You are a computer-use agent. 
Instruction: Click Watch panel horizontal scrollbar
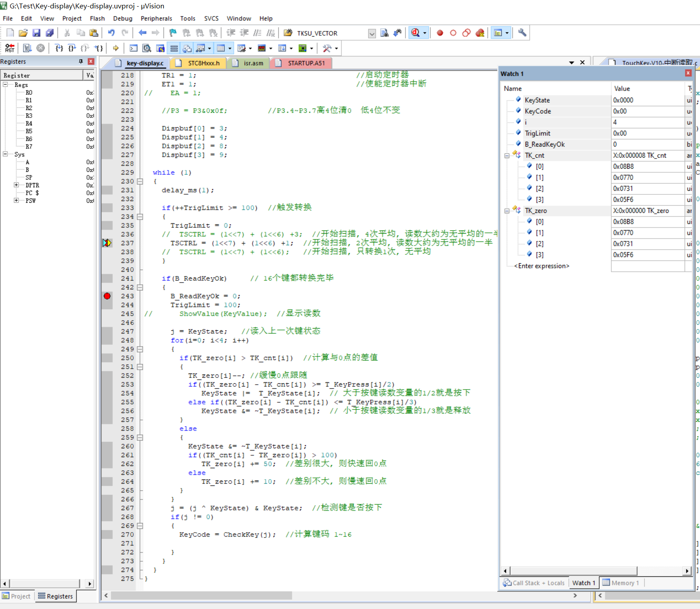[573, 571]
